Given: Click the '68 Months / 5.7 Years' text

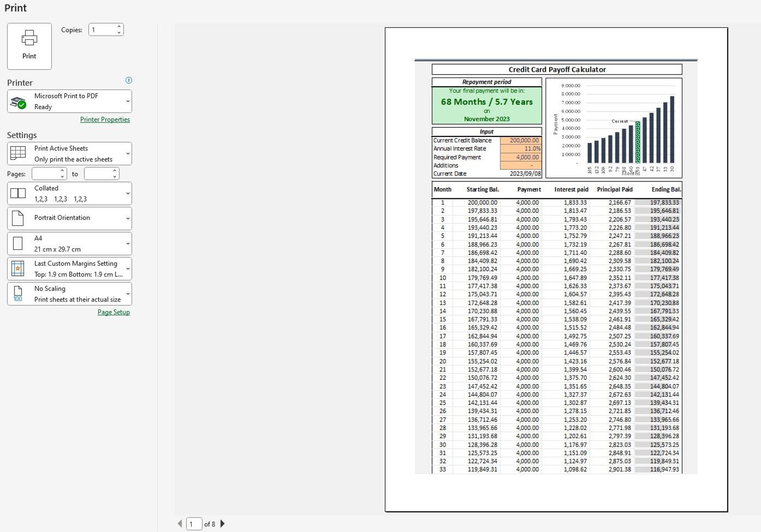Looking at the screenshot, I should (x=486, y=102).
